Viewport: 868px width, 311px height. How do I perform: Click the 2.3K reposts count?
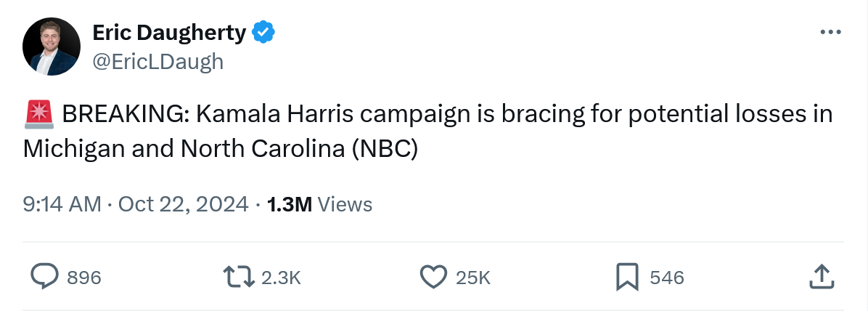point(280,278)
